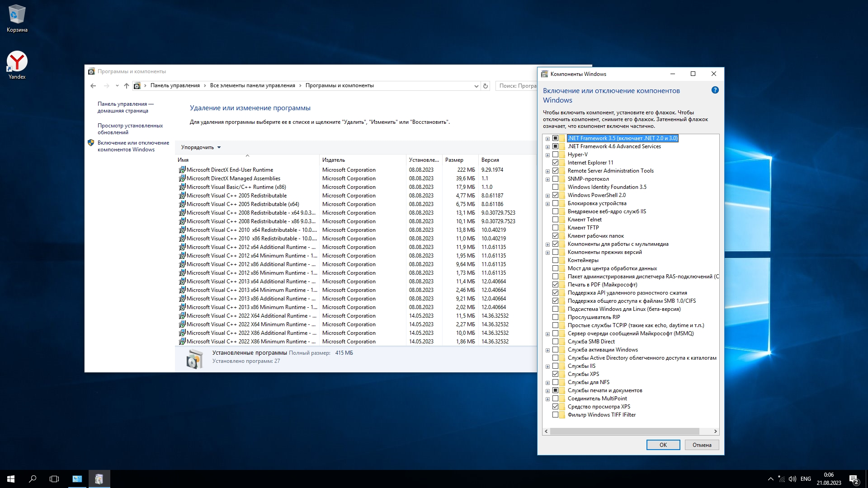Click the refresh button in the address bar

point(486,86)
